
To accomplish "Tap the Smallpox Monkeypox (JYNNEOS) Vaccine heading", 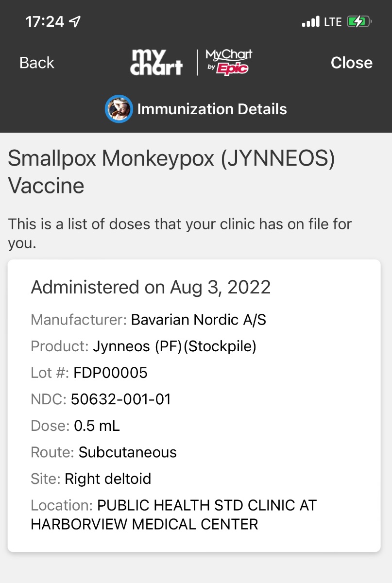I will point(171,172).
